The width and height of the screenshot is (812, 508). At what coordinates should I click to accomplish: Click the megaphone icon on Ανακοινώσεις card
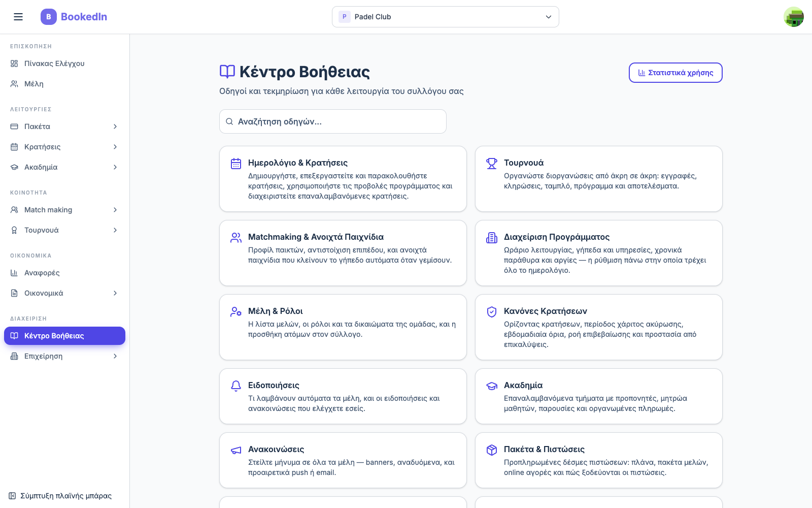tap(236, 450)
